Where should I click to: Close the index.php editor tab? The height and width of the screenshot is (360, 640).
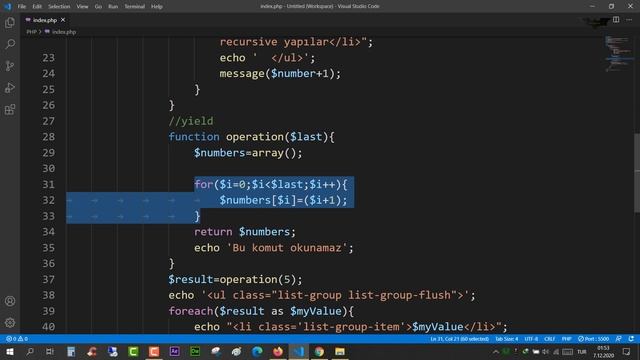click(x=63, y=20)
